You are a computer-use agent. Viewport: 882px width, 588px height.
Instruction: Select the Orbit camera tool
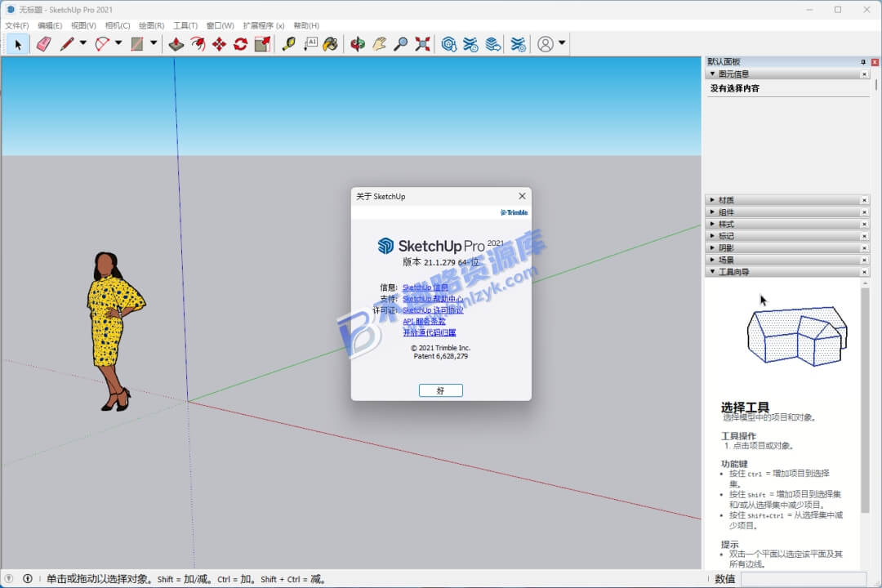pos(357,44)
